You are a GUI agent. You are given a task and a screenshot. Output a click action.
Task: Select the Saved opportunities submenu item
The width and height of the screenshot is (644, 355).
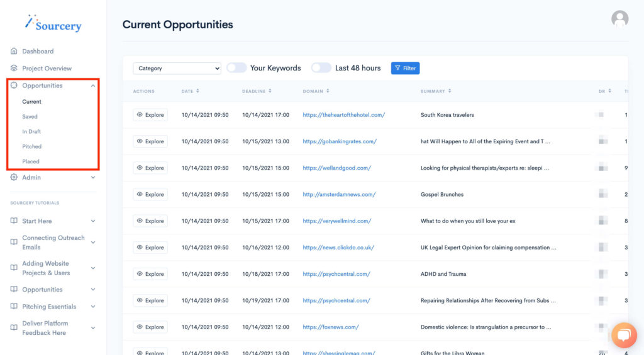tap(30, 116)
